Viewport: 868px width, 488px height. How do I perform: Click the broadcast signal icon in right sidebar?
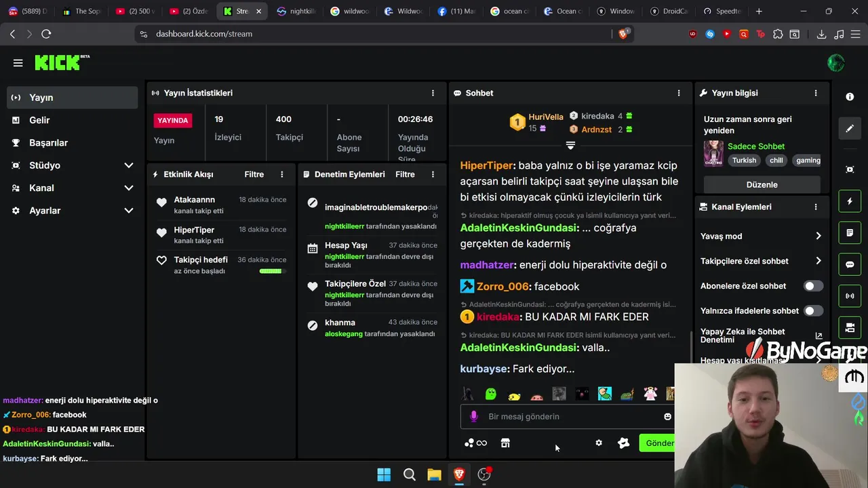pyautogui.click(x=850, y=296)
